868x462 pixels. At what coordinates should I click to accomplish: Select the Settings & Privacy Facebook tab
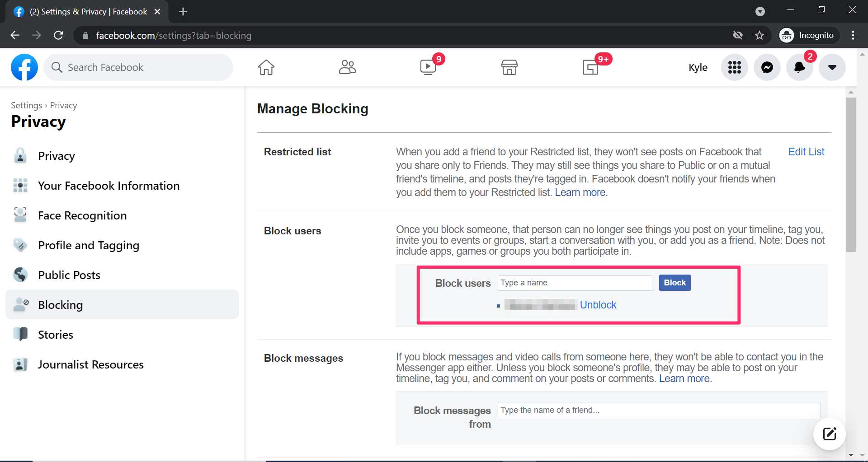pyautogui.click(x=87, y=12)
